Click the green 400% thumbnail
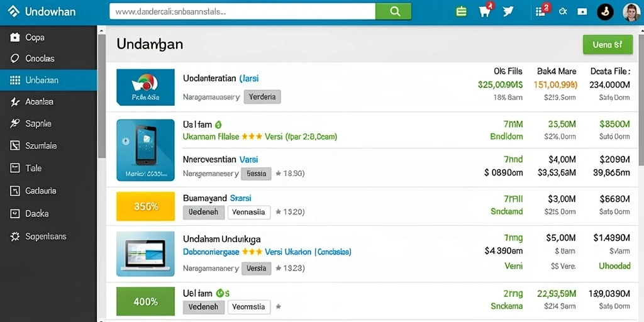 (145, 302)
